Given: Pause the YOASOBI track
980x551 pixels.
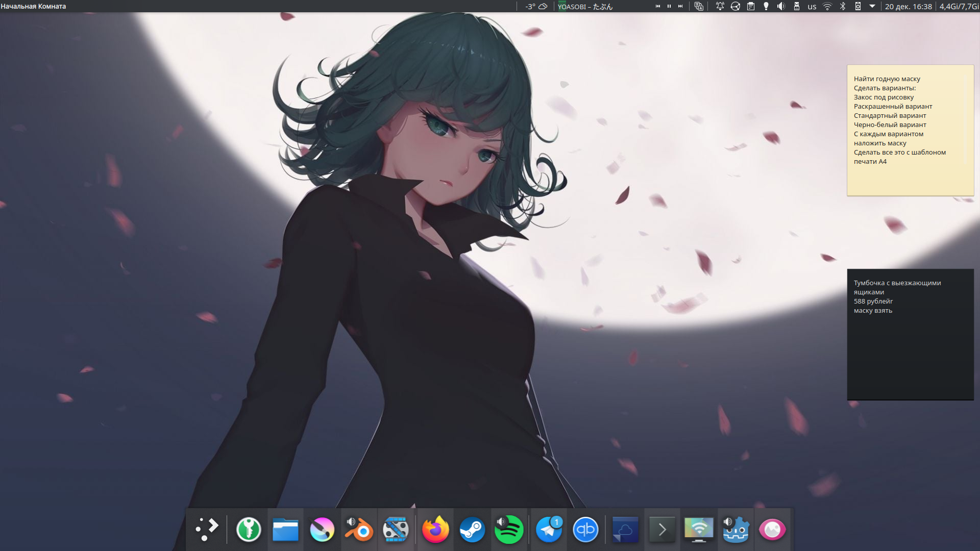Looking at the screenshot, I should (669, 6).
